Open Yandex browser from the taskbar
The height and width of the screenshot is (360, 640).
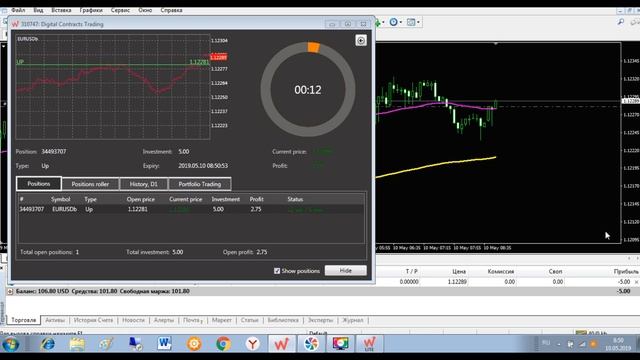point(253,344)
